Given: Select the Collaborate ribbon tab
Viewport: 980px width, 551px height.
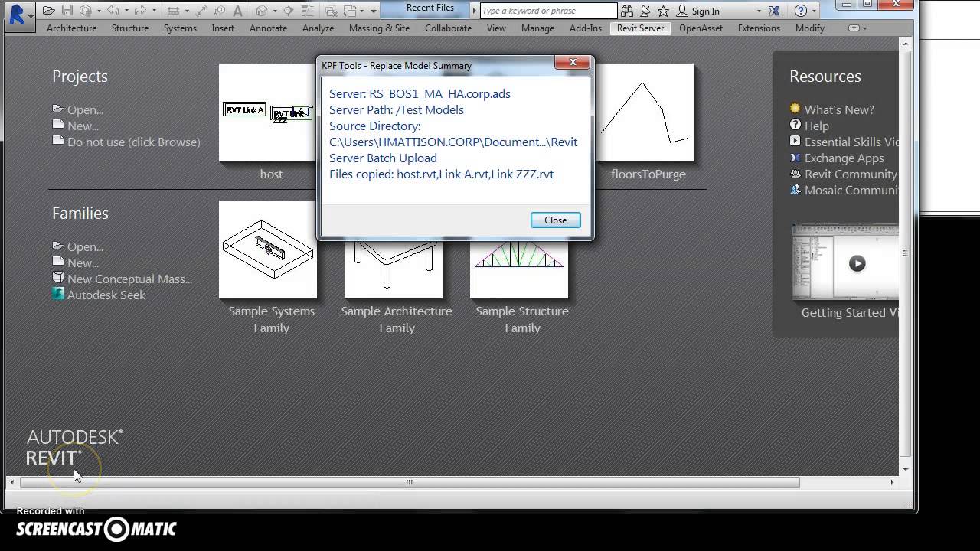Looking at the screenshot, I should 449,28.
